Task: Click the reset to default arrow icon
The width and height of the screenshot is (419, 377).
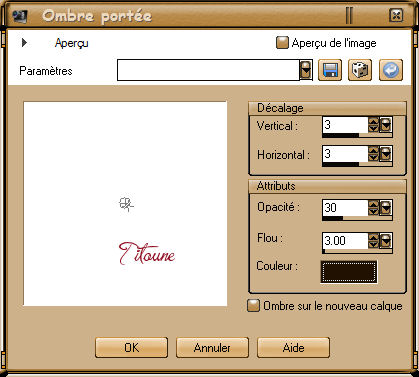Action: point(391,70)
